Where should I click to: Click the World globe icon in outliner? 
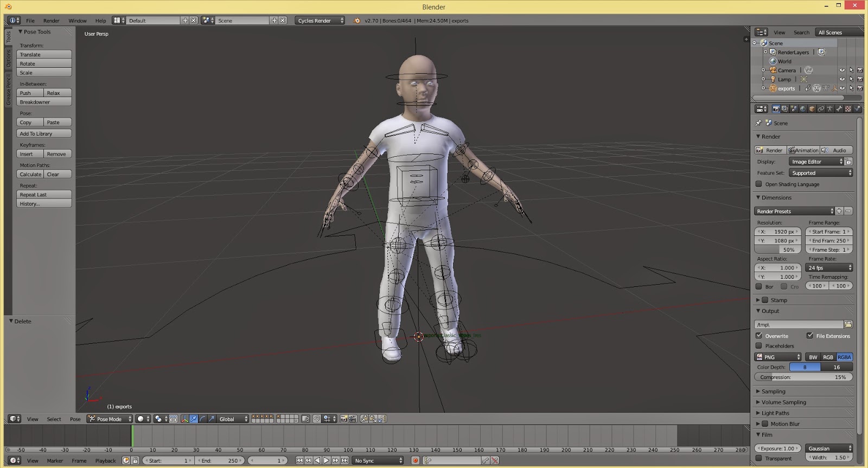(x=773, y=61)
